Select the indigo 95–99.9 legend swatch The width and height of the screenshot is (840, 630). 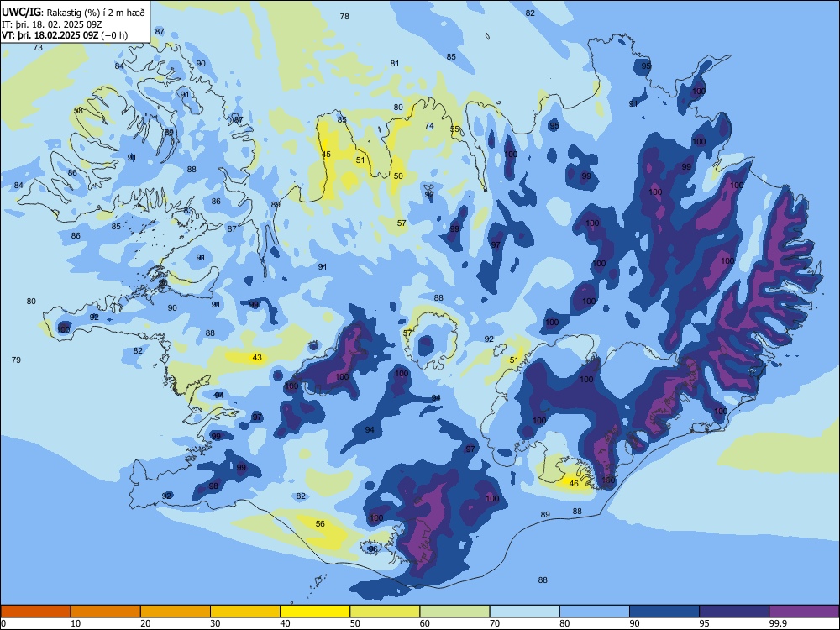tap(734, 612)
